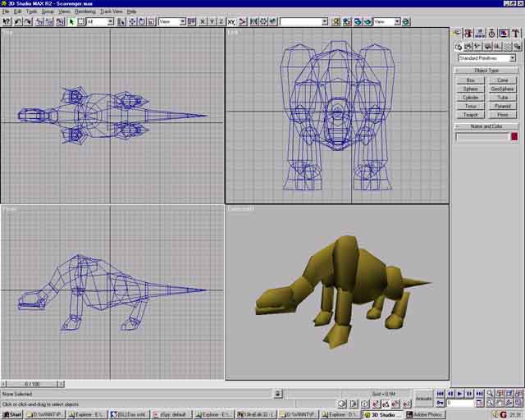The image size is (525, 420).
Task: Click the GeoSphere primitive button
Action: point(502,89)
